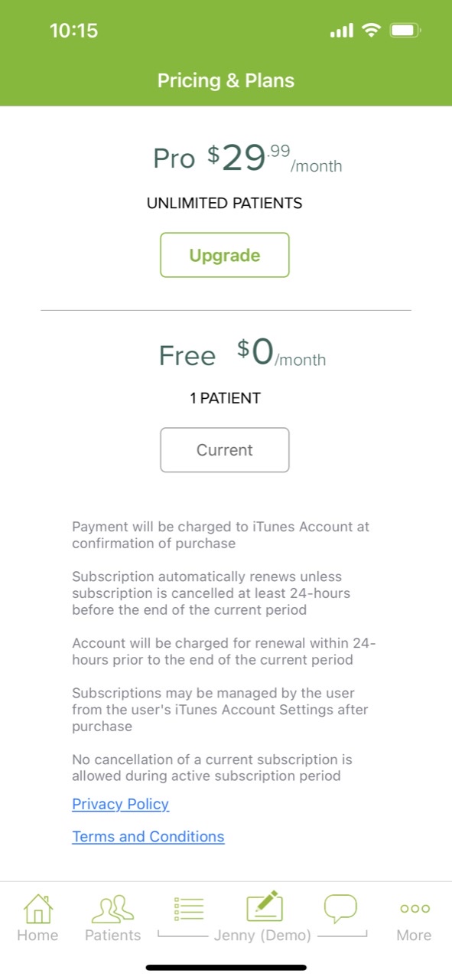Select the Current plan button
452x980 pixels.
[x=225, y=450]
